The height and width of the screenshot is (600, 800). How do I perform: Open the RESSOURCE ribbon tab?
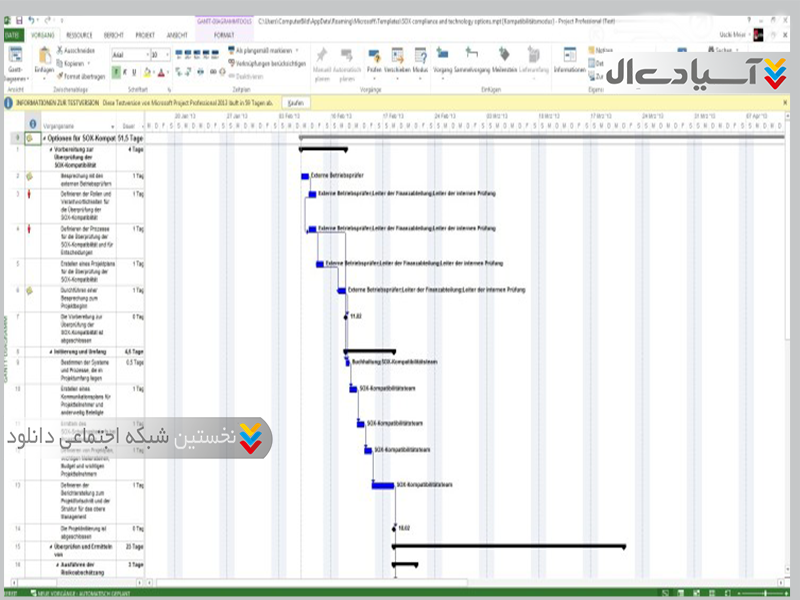pyautogui.click(x=77, y=33)
